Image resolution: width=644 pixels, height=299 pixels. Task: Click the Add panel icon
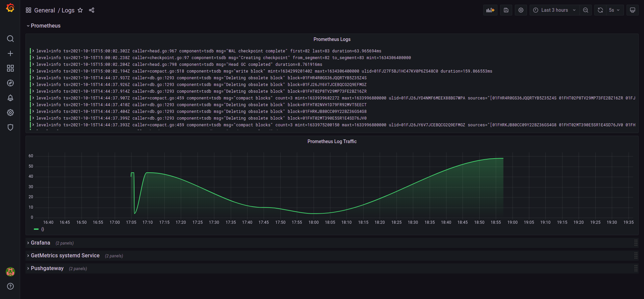tap(490, 10)
